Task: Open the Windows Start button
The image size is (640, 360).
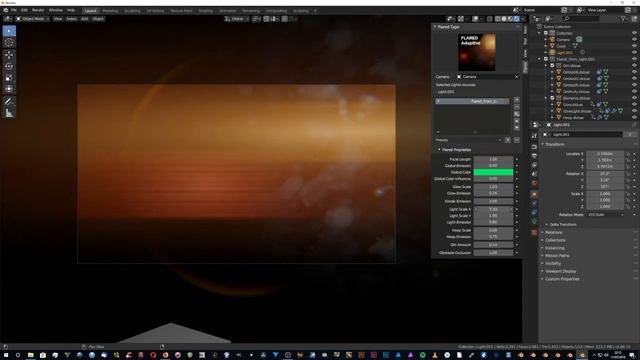Action: [x=6, y=355]
